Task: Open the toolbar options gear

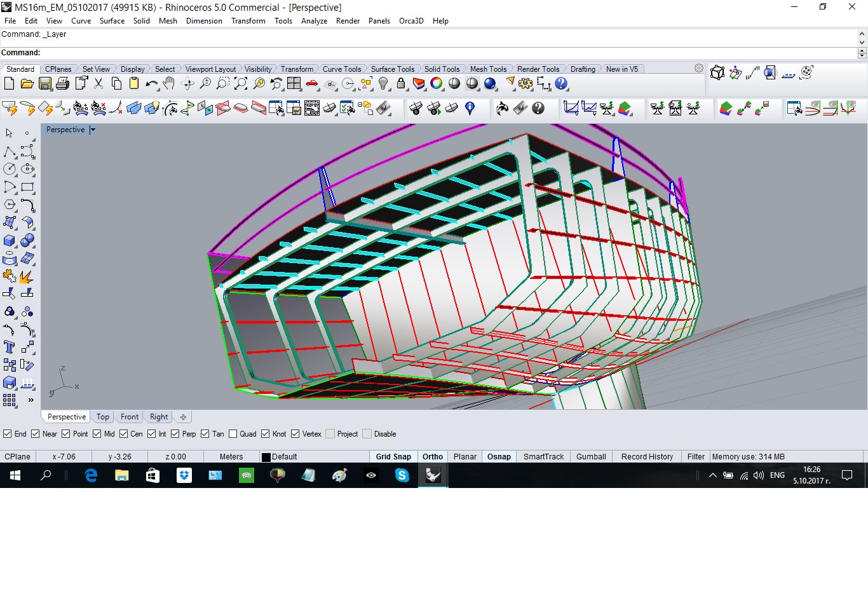Action: coord(699,69)
